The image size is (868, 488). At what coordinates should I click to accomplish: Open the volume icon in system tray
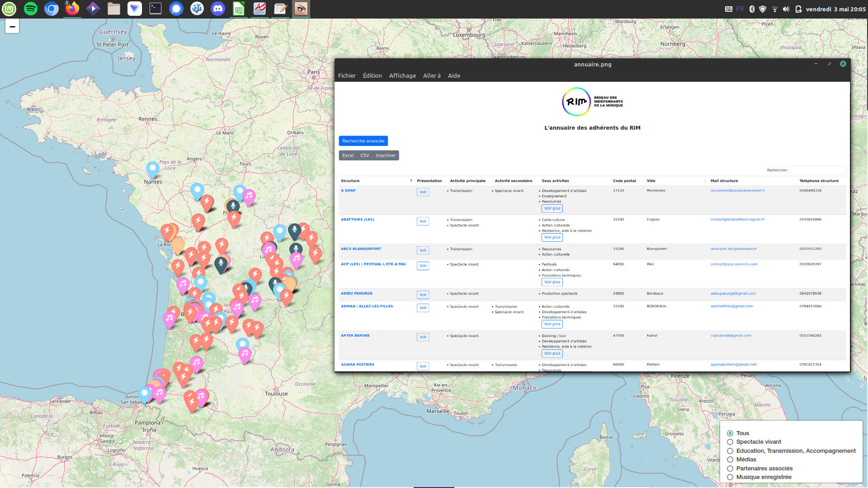(x=786, y=9)
